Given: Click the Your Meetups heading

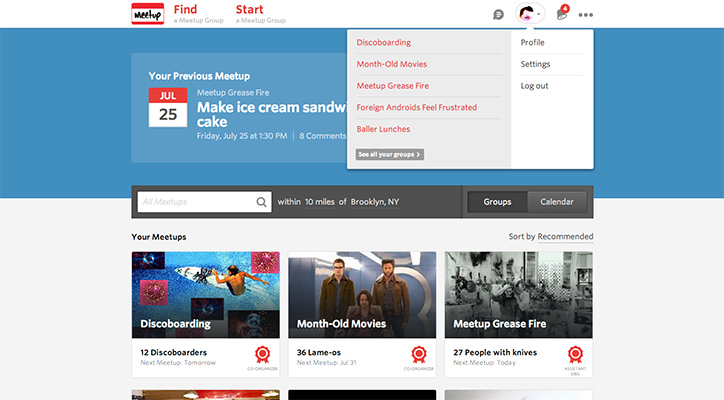Looking at the screenshot, I should pos(159,237).
